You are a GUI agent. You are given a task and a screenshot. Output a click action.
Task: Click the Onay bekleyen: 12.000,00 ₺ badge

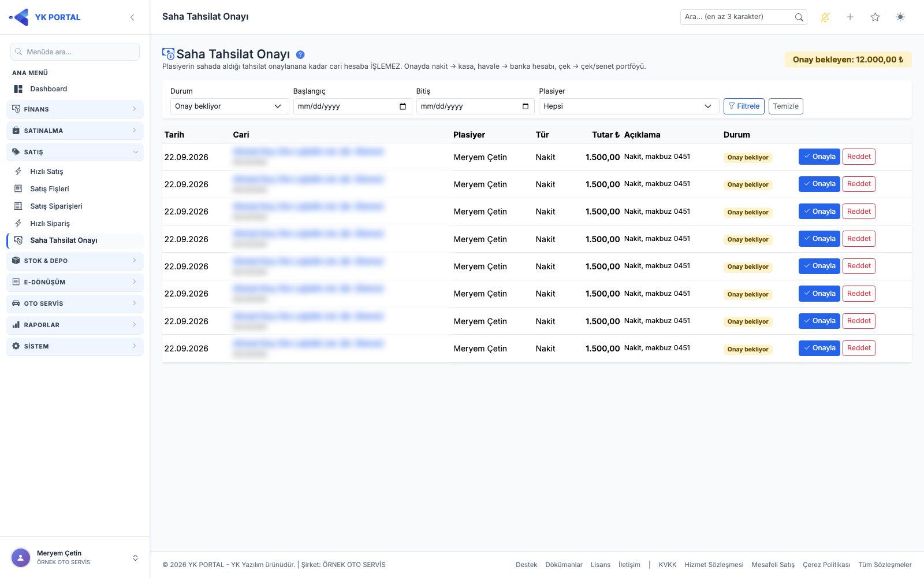tap(848, 60)
